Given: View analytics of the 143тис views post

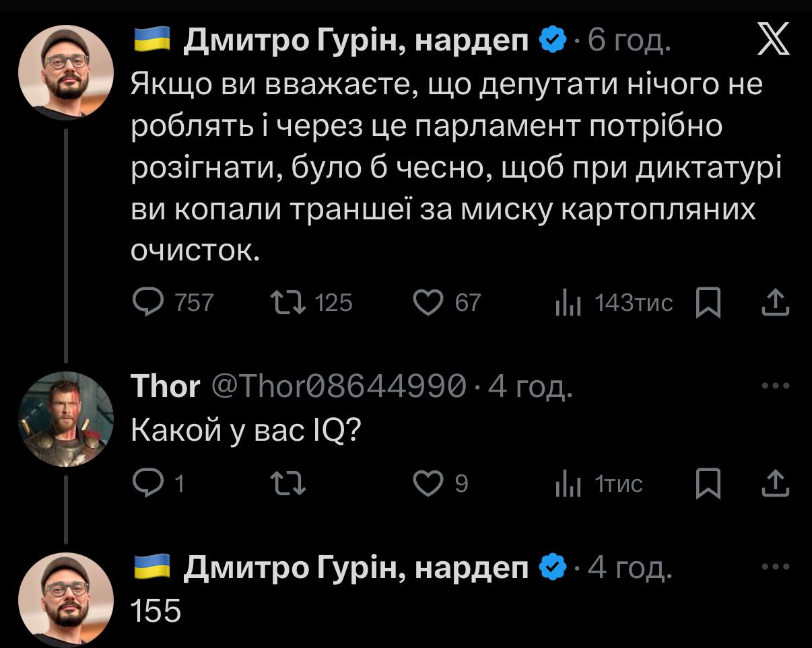Looking at the screenshot, I should [568, 303].
